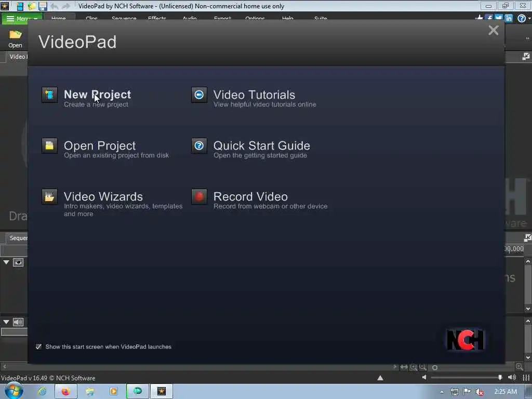Click the clock showing 2:25 AM
This screenshot has height=399, width=532.
pyautogui.click(x=506, y=392)
